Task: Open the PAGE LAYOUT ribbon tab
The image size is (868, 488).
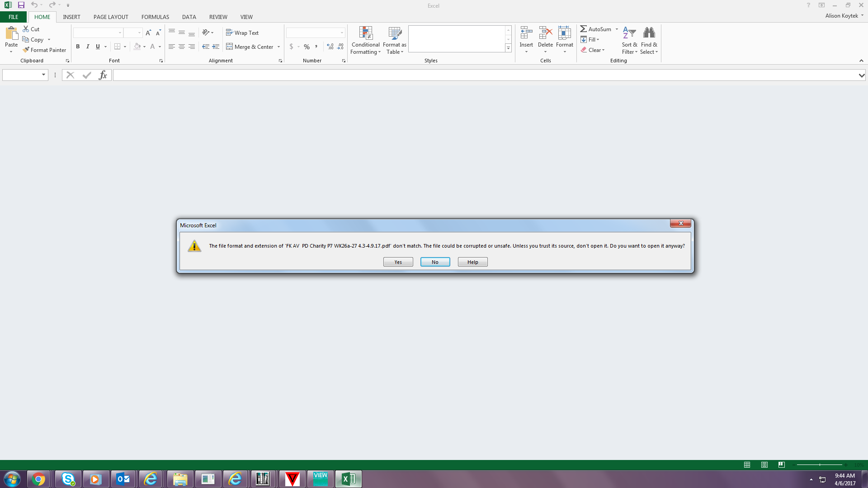Action: point(110,17)
